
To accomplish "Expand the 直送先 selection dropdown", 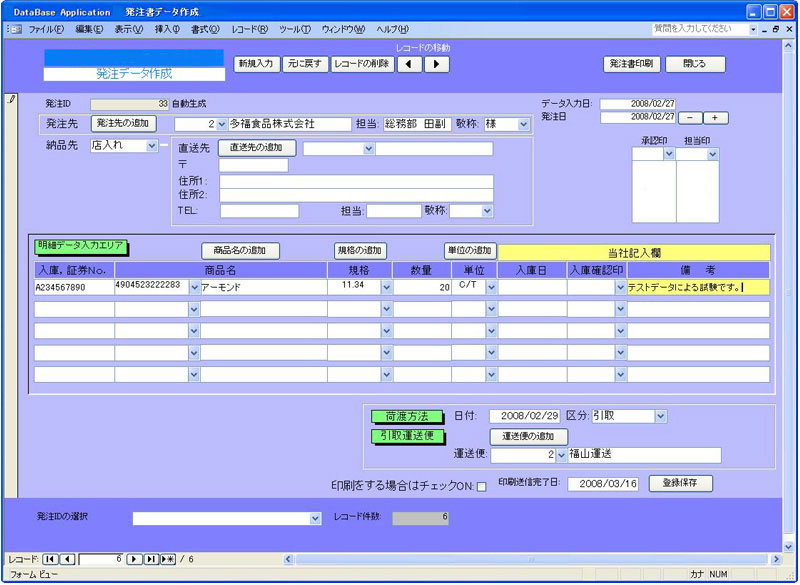I will click(369, 149).
